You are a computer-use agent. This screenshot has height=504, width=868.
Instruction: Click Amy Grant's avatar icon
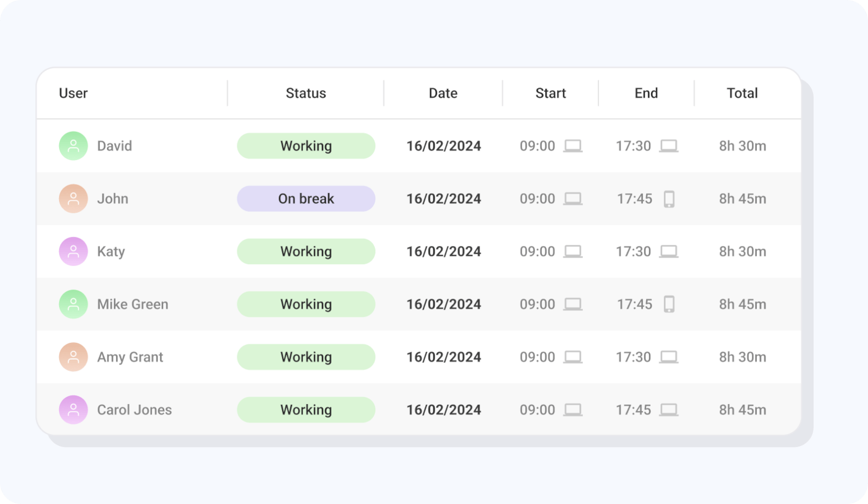(x=73, y=357)
